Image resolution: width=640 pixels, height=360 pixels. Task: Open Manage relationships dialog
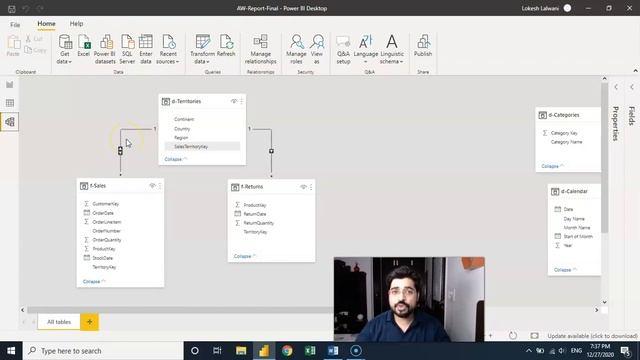[x=260, y=49]
